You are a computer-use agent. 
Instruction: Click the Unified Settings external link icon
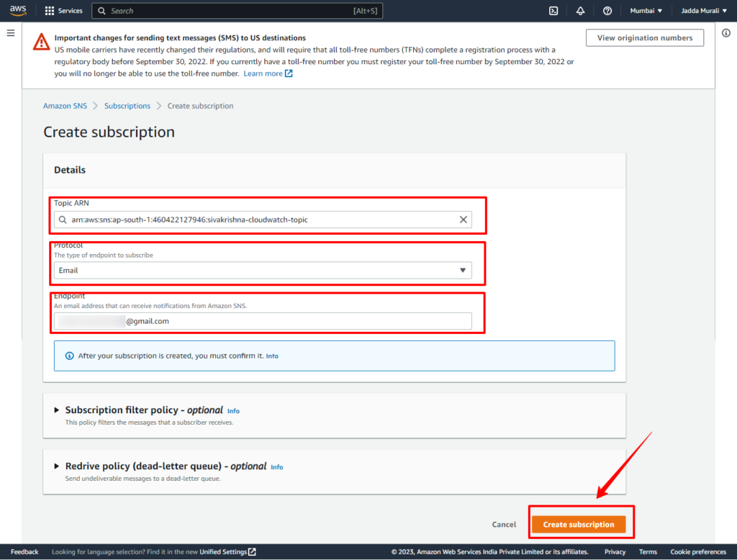(252, 551)
